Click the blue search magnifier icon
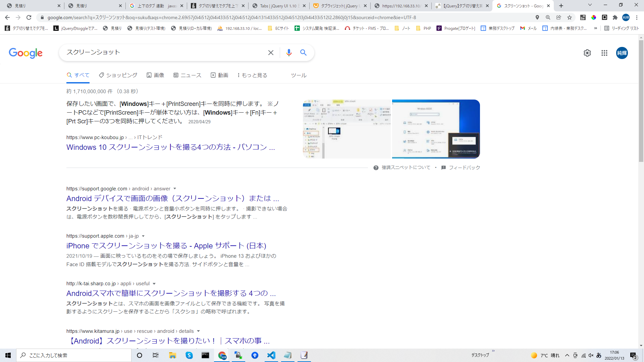The image size is (644, 362). click(303, 53)
